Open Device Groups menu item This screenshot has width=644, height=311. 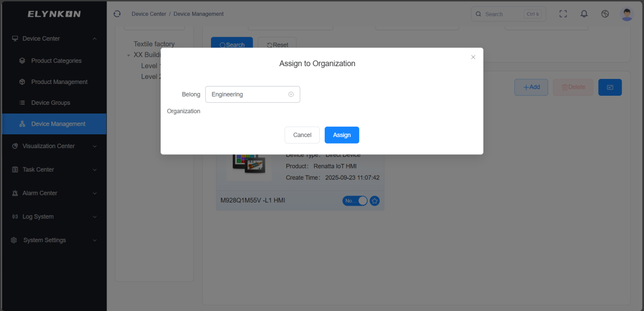[x=53, y=103]
